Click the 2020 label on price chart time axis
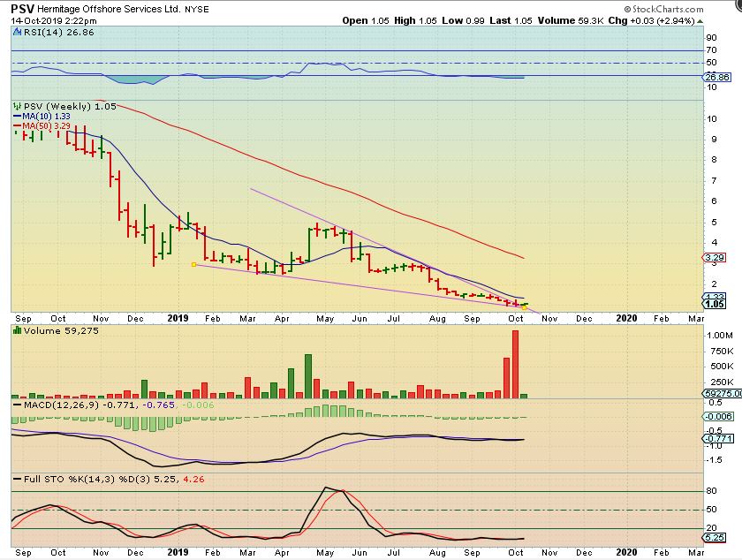The height and width of the screenshot is (560, 742). pos(626,318)
